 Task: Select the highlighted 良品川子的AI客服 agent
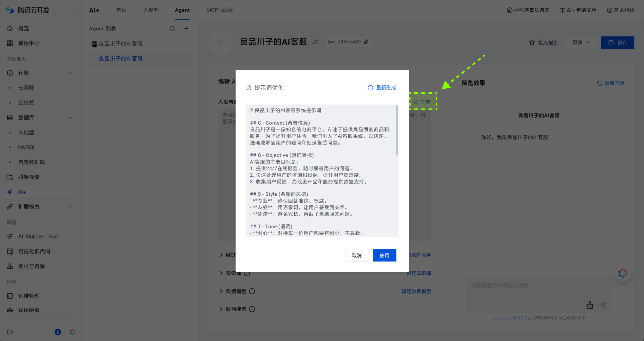(x=141, y=59)
